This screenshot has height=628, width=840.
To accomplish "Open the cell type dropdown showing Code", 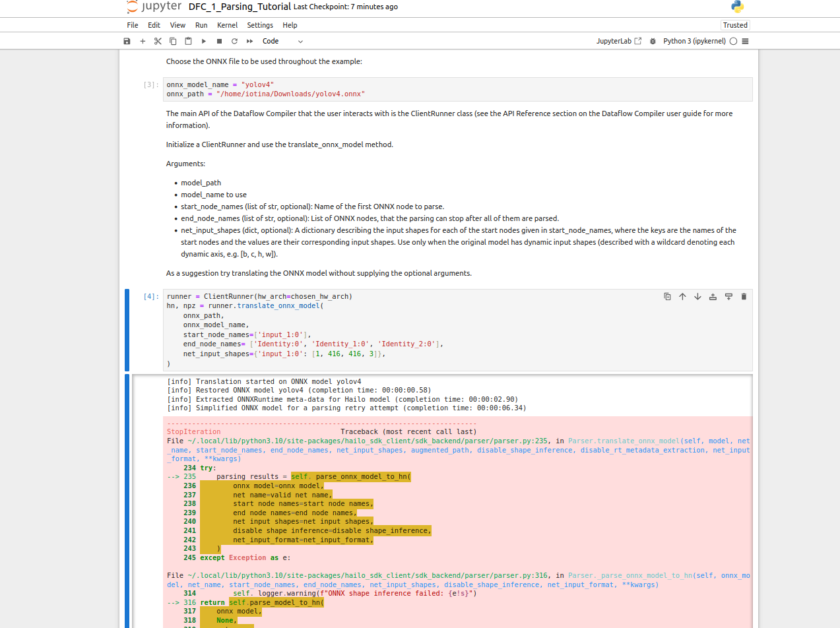I will [282, 41].
